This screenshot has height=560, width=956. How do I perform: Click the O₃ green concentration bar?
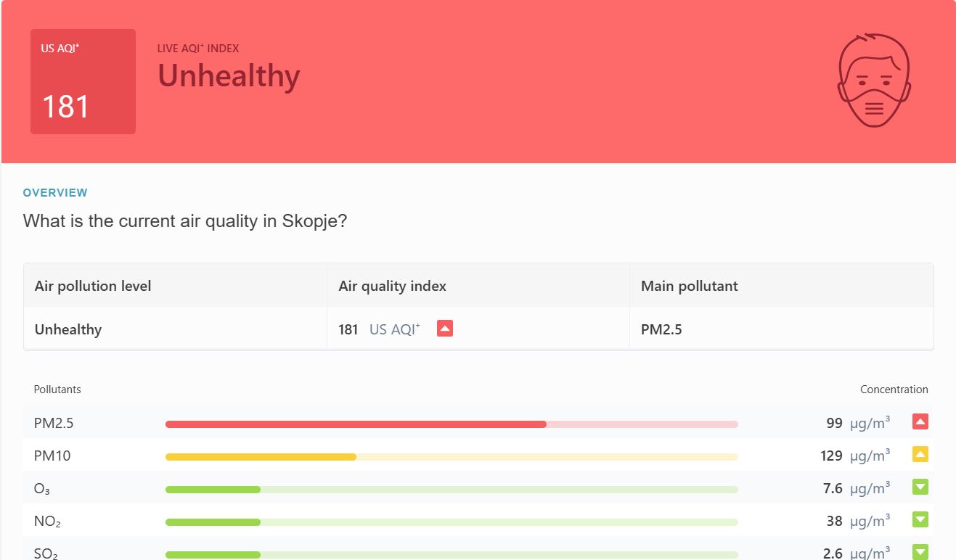[452, 490]
